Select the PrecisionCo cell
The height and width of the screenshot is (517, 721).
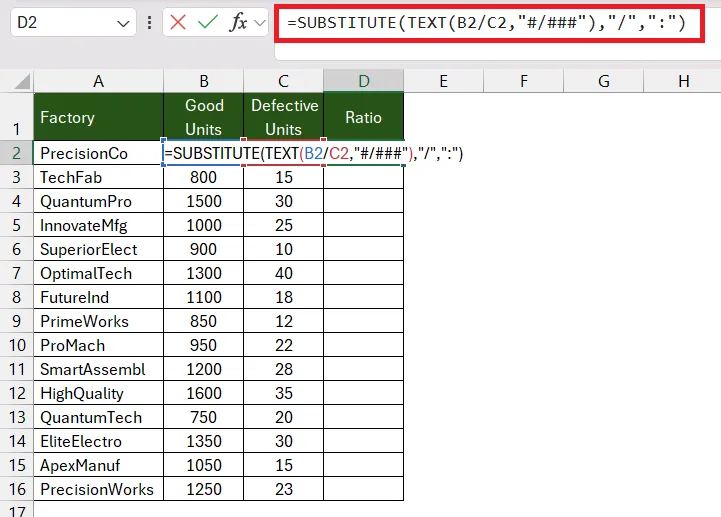[x=98, y=153]
